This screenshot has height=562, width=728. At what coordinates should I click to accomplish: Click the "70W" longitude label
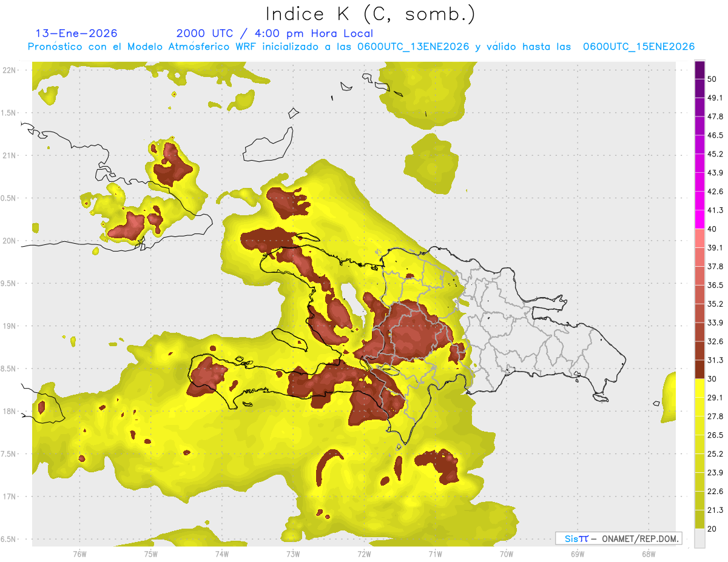click(507, 554)
